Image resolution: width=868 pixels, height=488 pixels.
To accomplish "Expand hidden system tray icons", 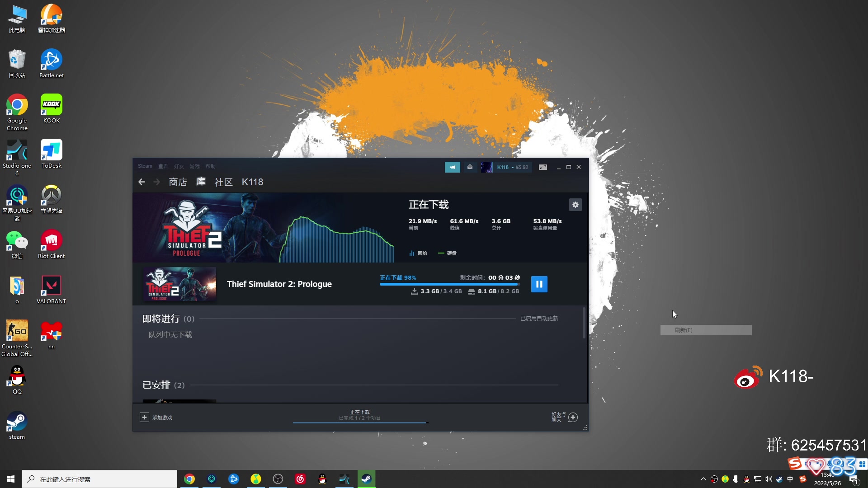I will coord(703,479).
